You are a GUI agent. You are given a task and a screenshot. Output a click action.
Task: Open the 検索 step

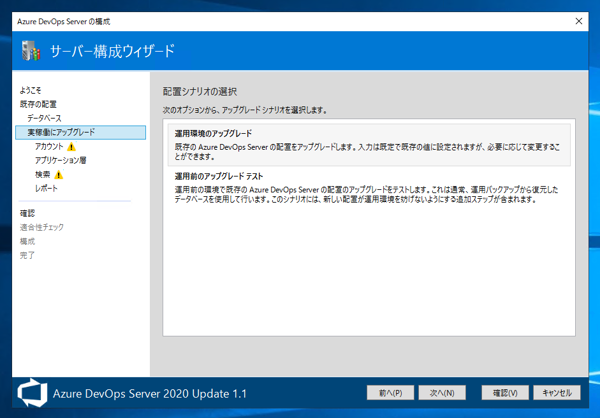[x=42, y=175]
